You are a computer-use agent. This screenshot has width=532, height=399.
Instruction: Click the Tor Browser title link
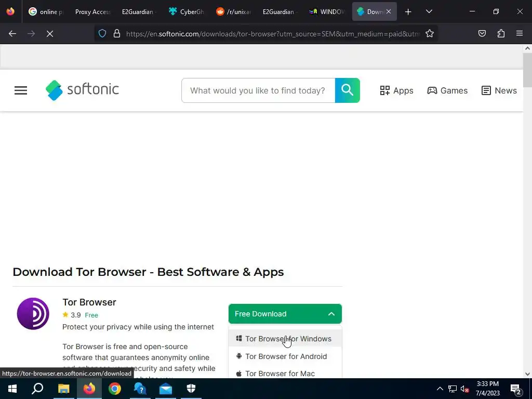[89, 302]
